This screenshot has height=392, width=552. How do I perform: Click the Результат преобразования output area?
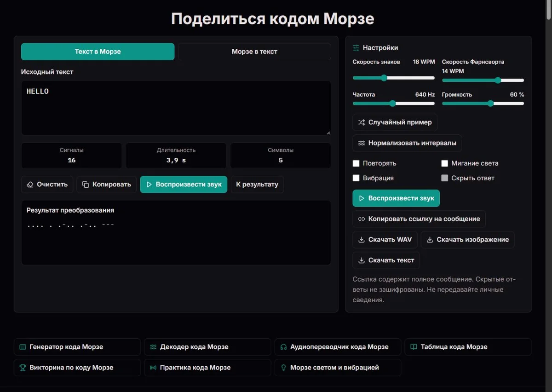click(x=176, y=232)
